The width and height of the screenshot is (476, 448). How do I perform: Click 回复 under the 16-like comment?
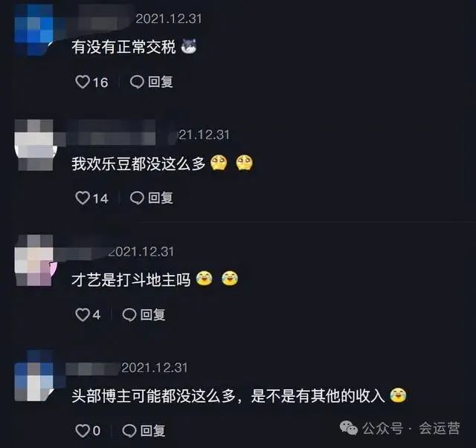pos(161,82)
